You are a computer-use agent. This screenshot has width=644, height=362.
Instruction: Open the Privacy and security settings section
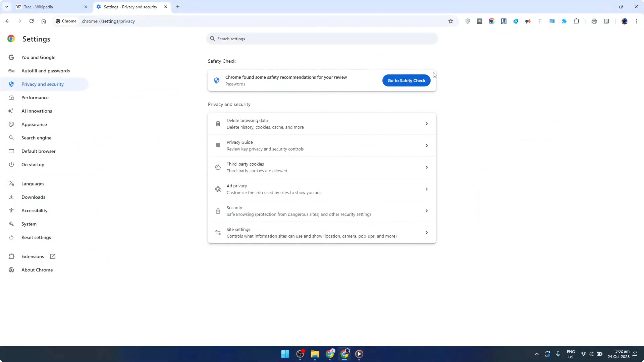(x=43, y=84)
